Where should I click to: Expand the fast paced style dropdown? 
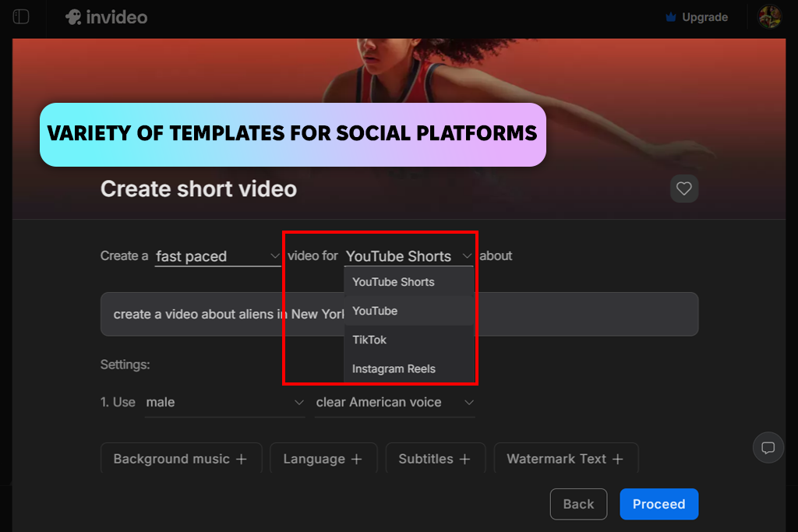[217, 255]
